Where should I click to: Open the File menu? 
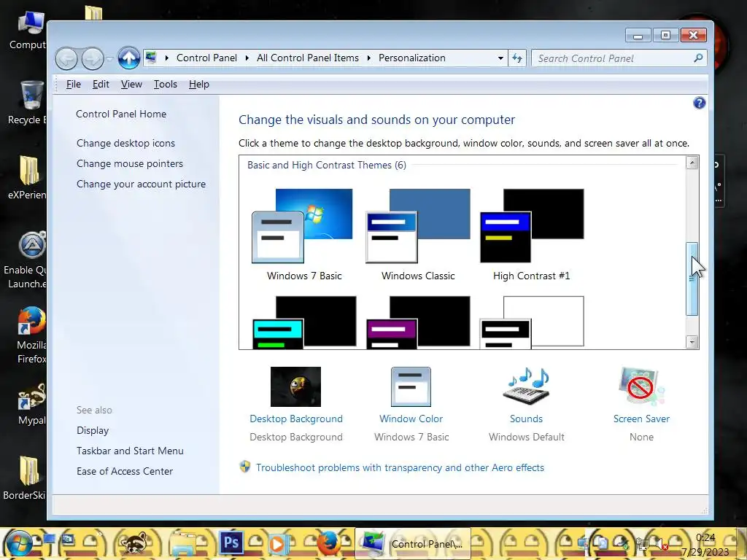pos(74,85)
